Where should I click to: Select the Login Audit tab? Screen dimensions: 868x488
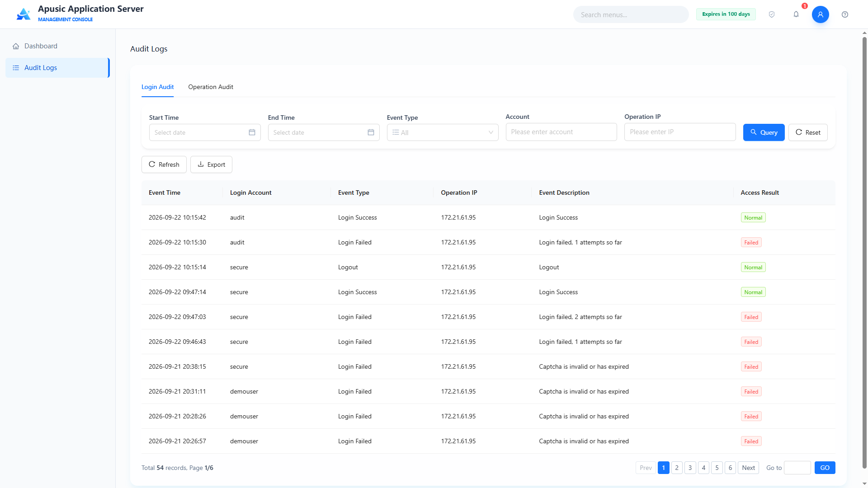click(157, 87)
